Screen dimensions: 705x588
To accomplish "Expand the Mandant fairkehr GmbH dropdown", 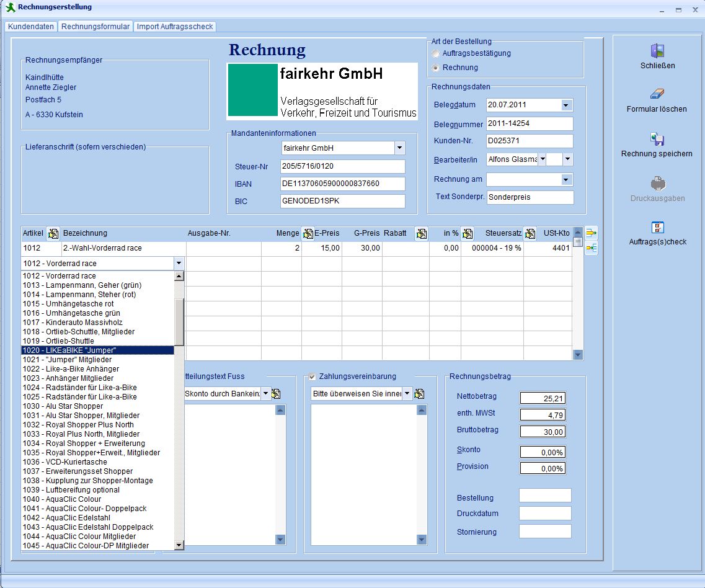I will 399,148.
